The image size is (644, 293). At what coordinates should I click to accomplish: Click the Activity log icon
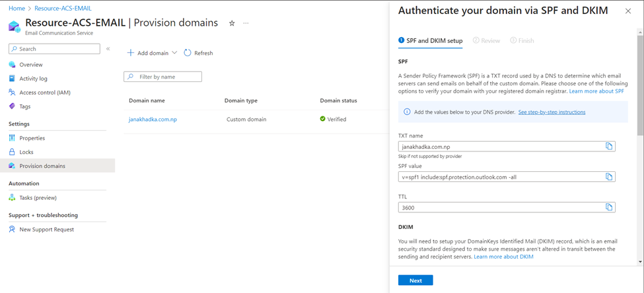(13, 79)
